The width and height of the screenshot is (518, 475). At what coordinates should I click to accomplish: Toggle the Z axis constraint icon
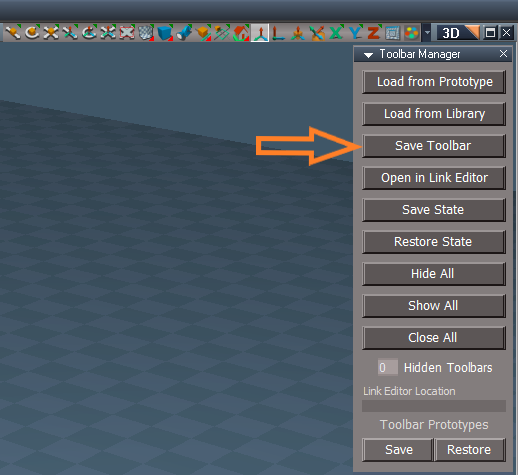(x=374, y=33)
